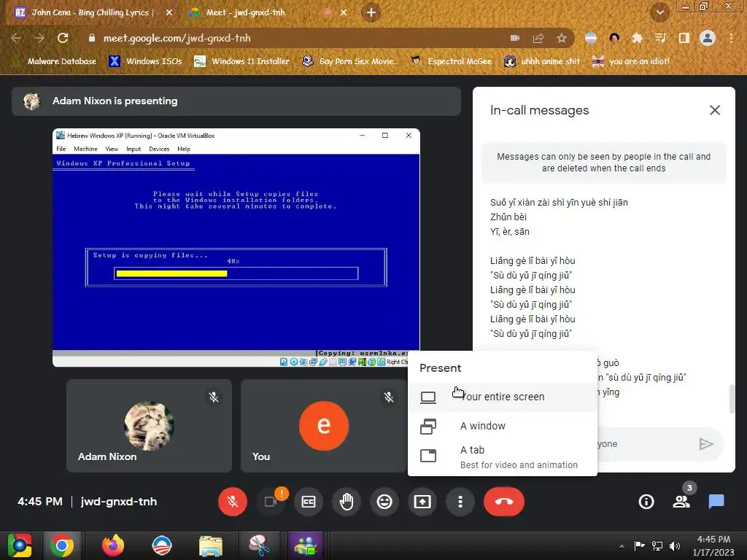The width and height of the screenshot is (747, 560).
Task: Open Firefox from the taskbar
Action: (x=113, y=545)
